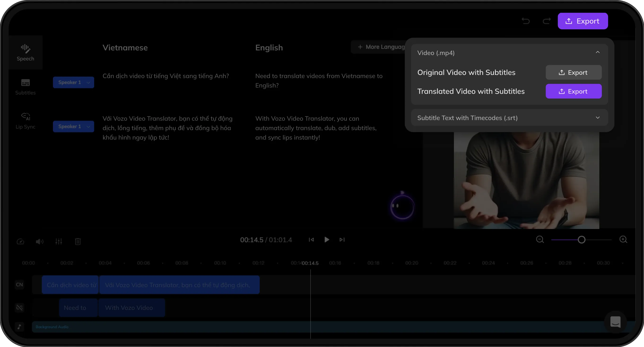Zoom in the timeline
Image resolution: width=644 pixels, height=347 pixels.
[x=623, y=240]
